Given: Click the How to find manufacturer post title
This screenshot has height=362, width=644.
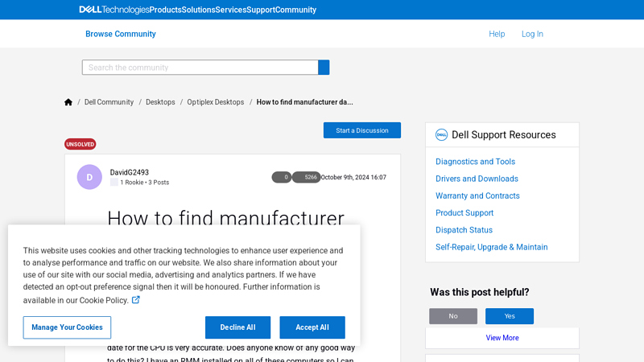Looking at the screenshot, I should tap(226, 217).
